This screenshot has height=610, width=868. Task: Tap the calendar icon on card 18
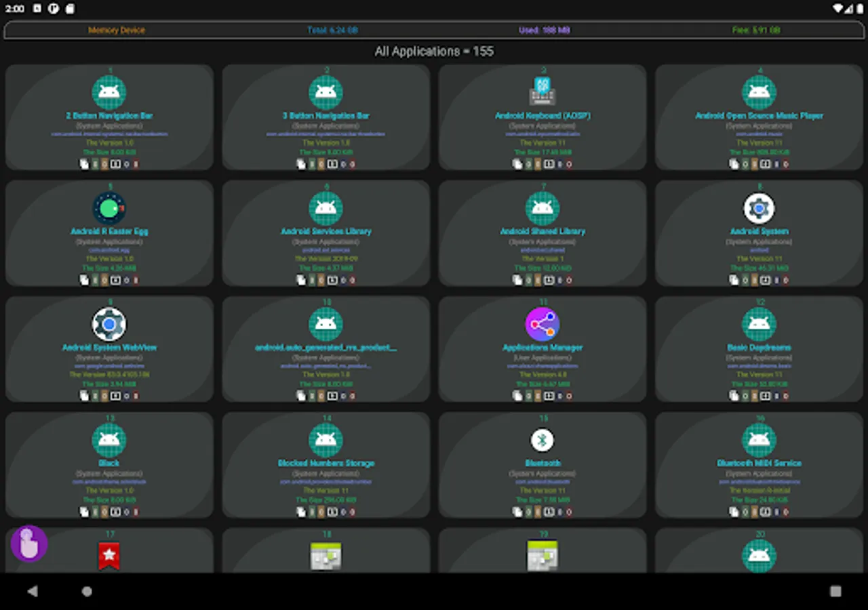click(x=326, y=556)
